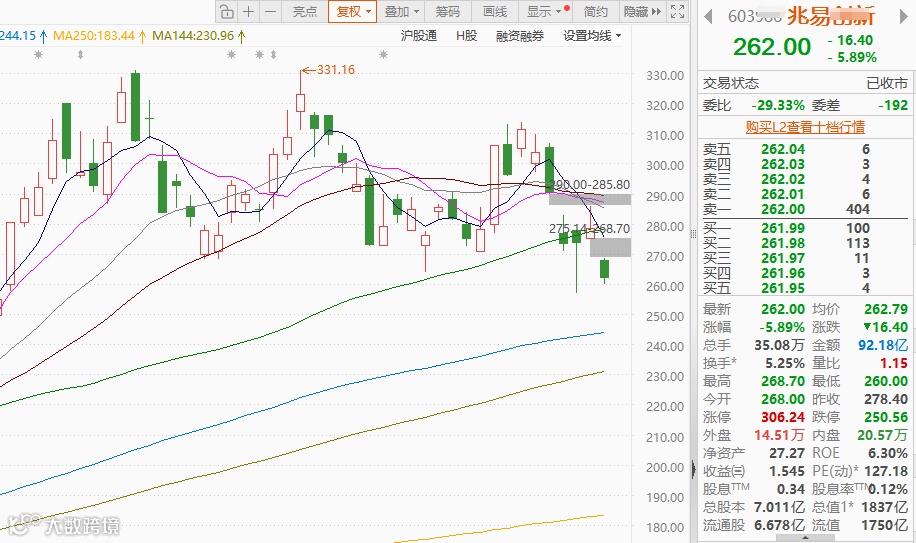Click 换手 value 5.25%
The image size is (916, 543).
785,363
